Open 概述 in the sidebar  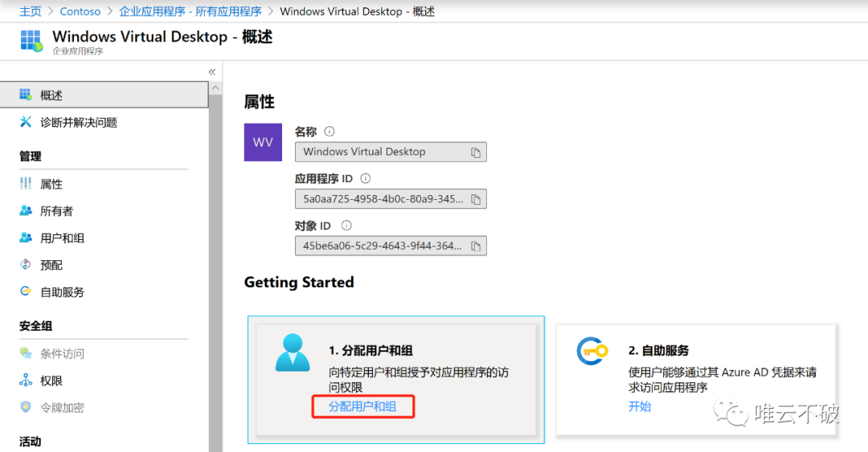(104, 96)
